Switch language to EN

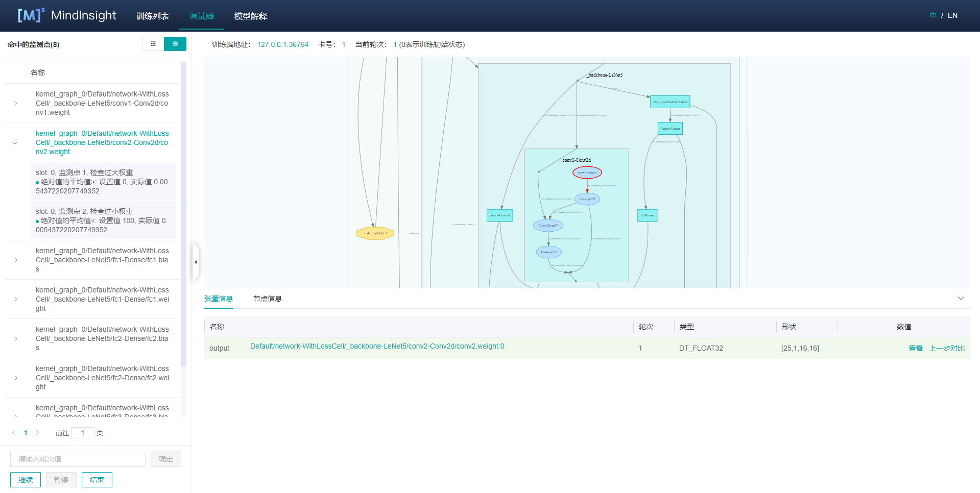952,15
